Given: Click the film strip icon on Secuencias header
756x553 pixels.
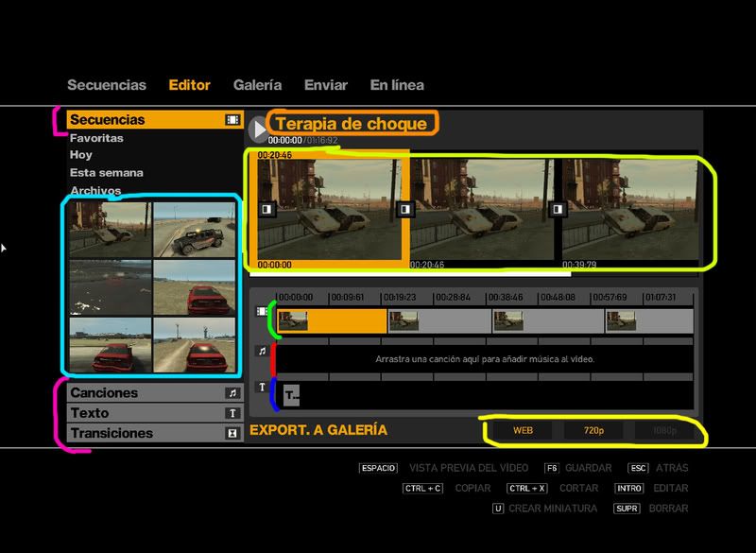Looking at the screenshot, I should [232, 119].
